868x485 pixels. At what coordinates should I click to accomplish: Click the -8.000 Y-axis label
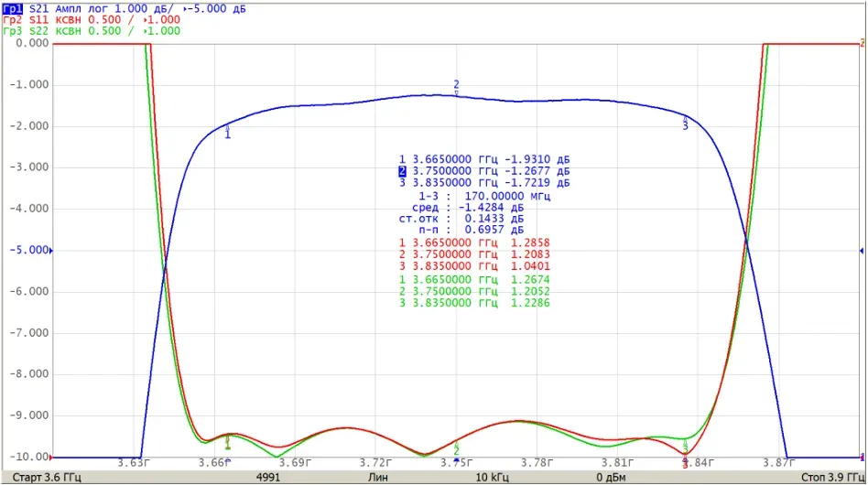point(29,374)
